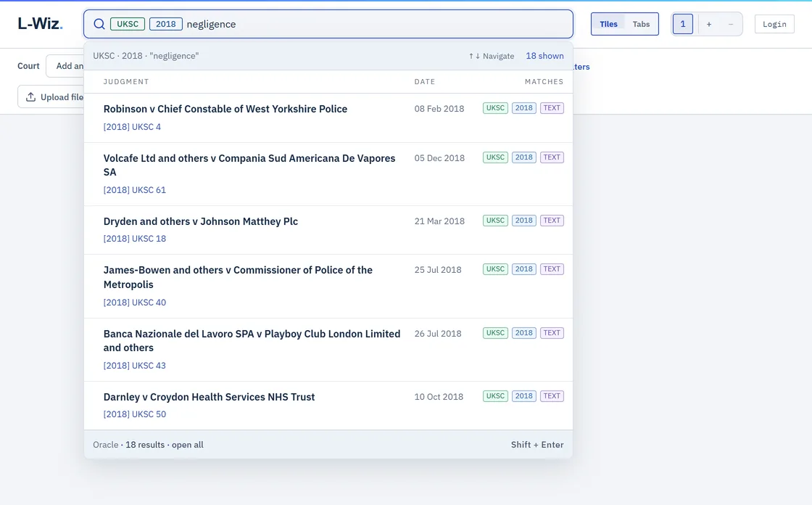Click the Oracle 18 results label

coord(128,445)
